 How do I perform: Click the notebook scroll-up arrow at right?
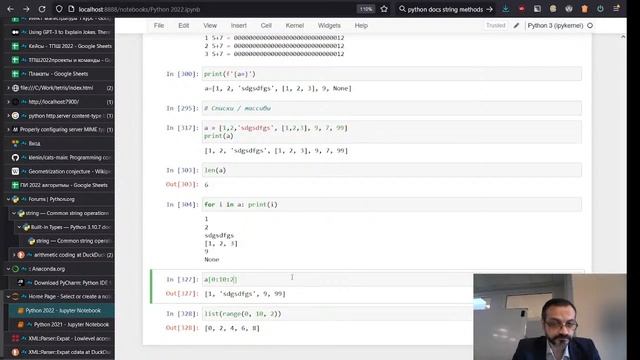(623, 37)
